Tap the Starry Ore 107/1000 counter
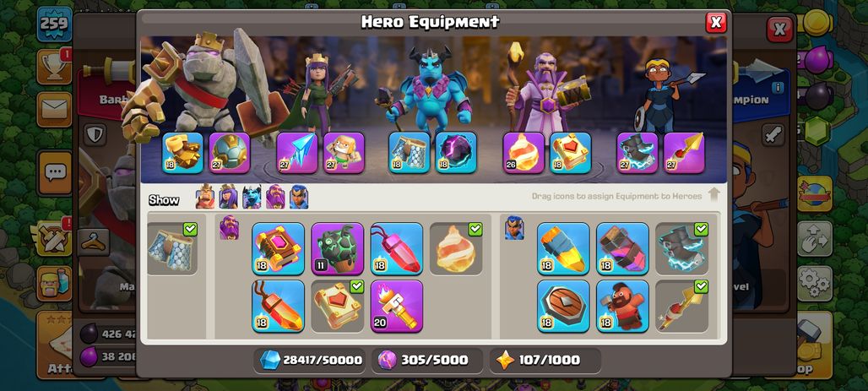This screenshot has height=391, width=868. click(x=545, y=361)
